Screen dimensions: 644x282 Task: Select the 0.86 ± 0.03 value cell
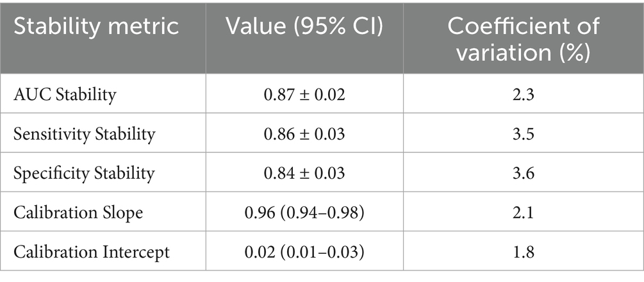pos(304,134)
